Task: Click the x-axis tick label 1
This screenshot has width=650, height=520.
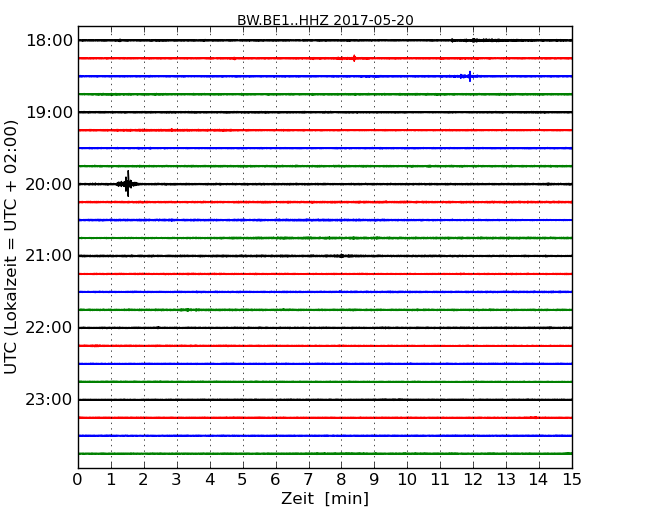Action: (111, 480)
